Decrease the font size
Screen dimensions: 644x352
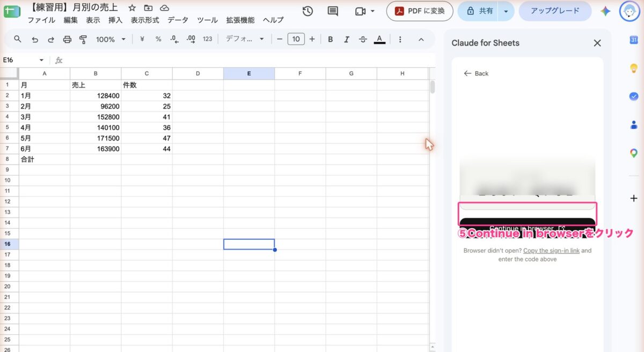coord(279,39)
